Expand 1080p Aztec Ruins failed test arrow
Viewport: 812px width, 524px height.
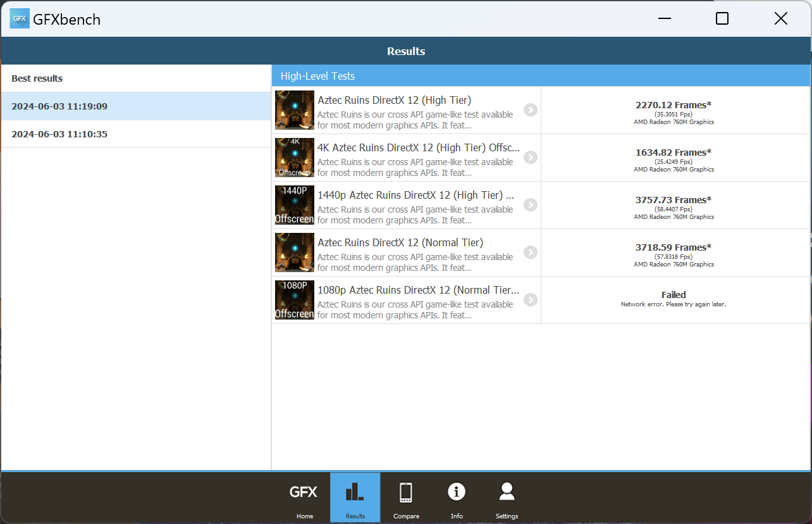point(531,300)
